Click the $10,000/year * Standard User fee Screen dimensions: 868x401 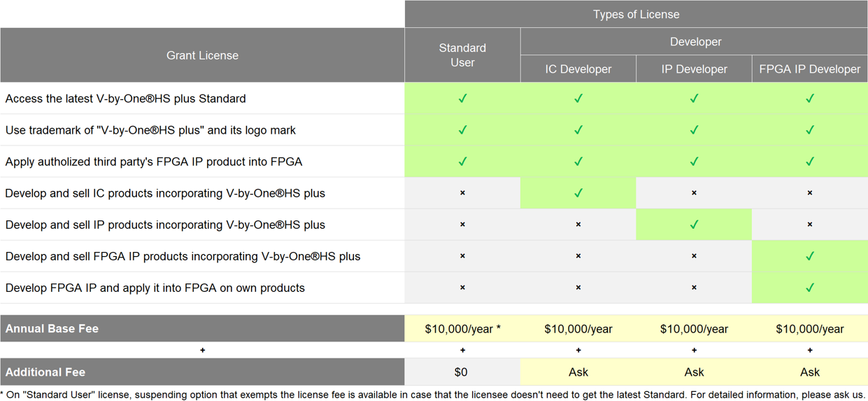point(462,329)
